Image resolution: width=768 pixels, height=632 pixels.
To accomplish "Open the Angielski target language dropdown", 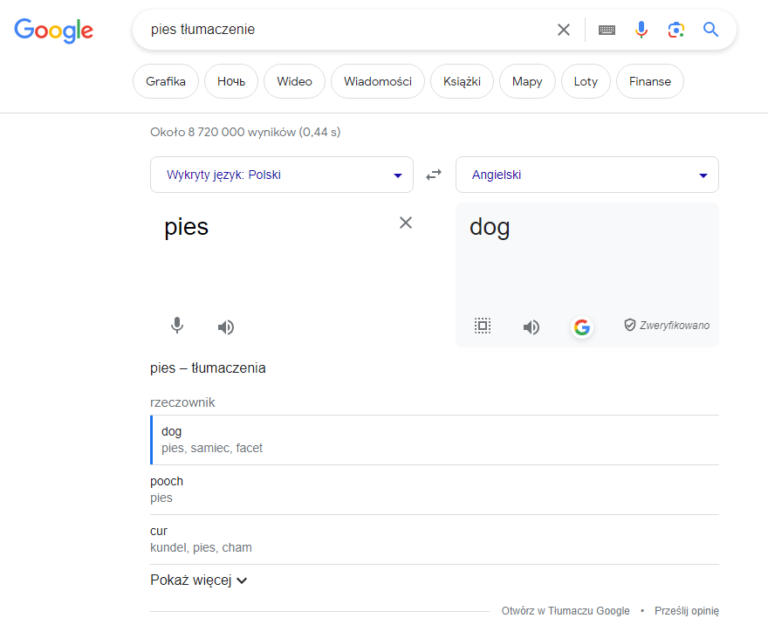I will tap(587, 174).
